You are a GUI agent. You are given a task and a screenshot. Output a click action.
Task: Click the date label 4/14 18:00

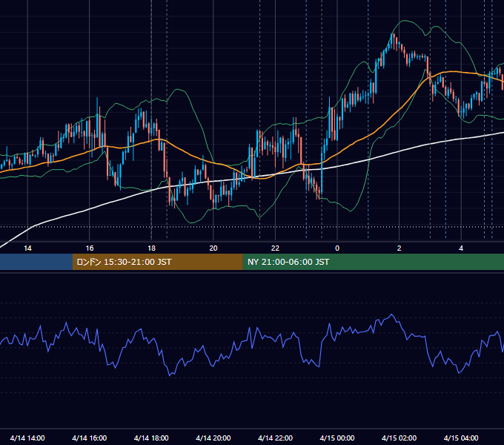tap(151, 438)
